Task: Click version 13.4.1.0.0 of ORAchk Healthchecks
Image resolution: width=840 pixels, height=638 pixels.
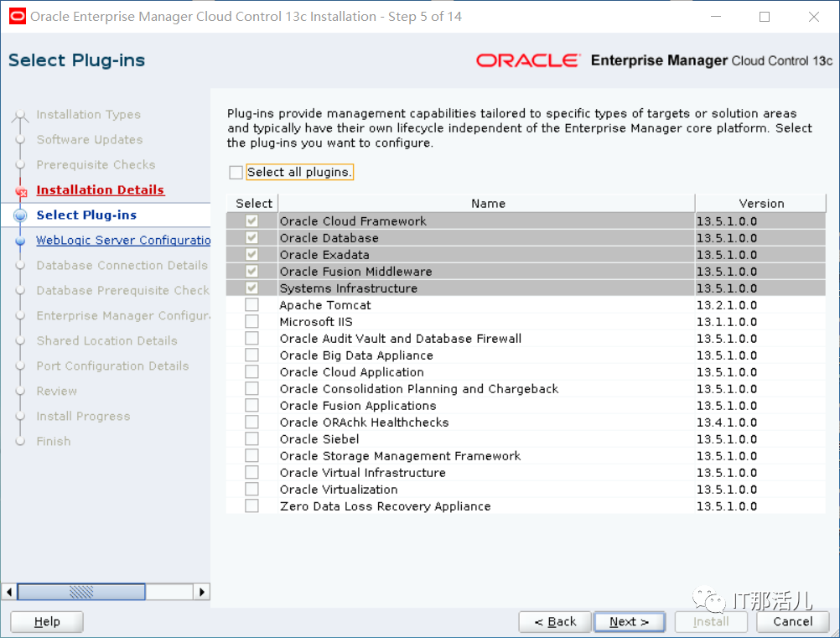Action: 727,423
